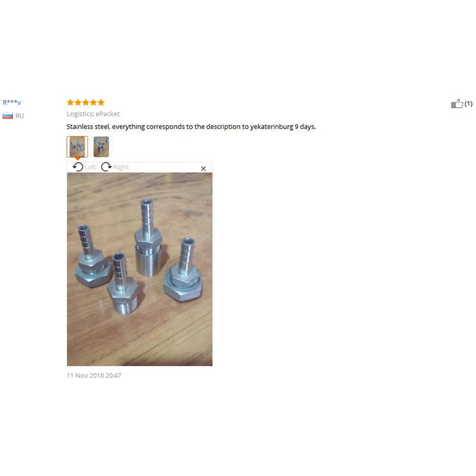
Task: Click the thumbs-up helpful icon
Action: 457,104
